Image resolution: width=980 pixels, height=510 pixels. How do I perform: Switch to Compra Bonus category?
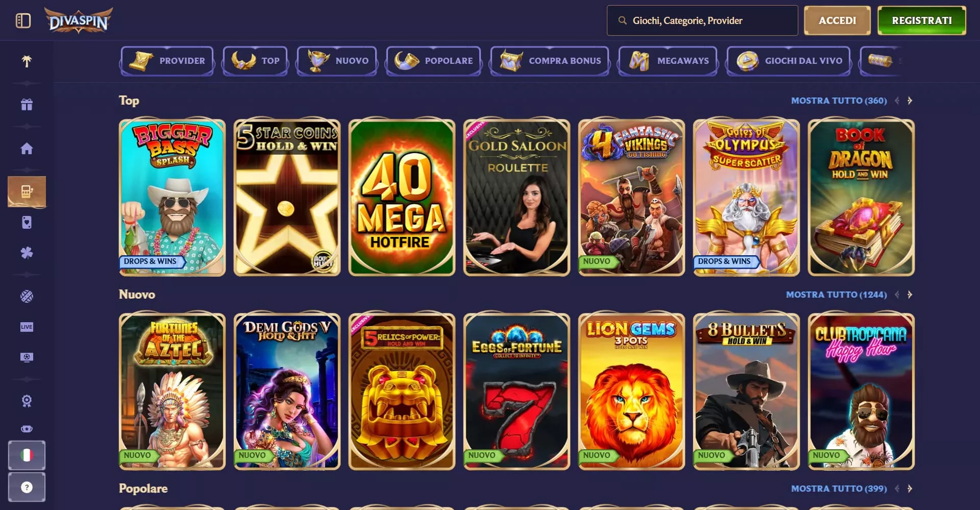click(550, 61)
